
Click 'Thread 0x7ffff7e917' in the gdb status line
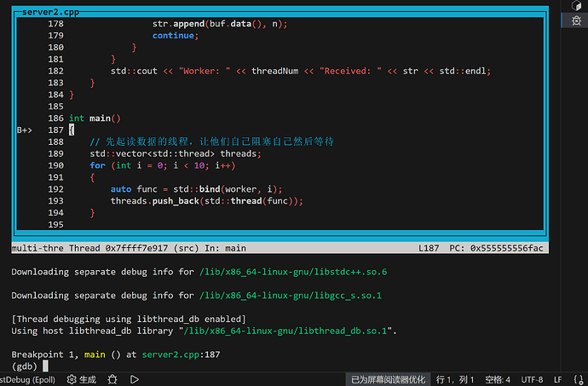[118, 248]
